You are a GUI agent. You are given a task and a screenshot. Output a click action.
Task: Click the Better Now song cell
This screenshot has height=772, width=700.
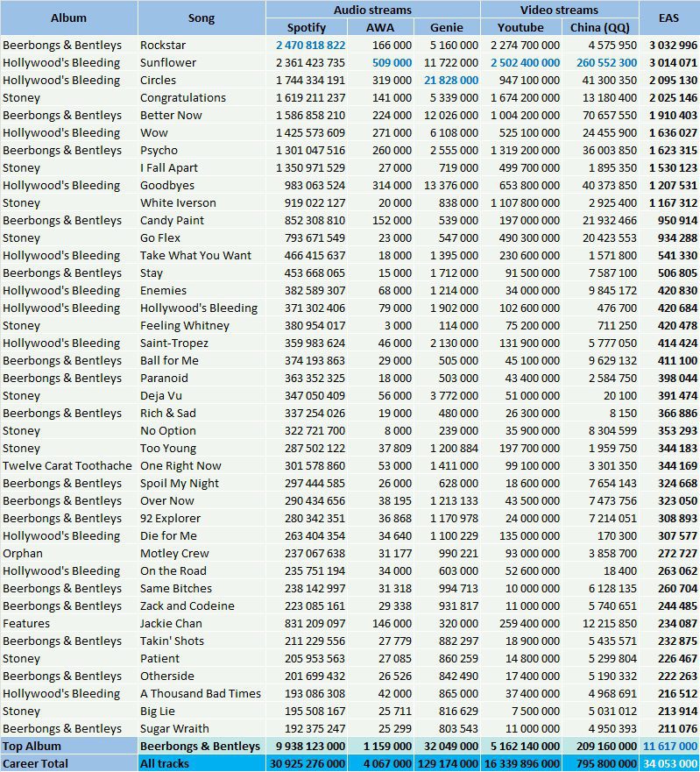(202, 115)
